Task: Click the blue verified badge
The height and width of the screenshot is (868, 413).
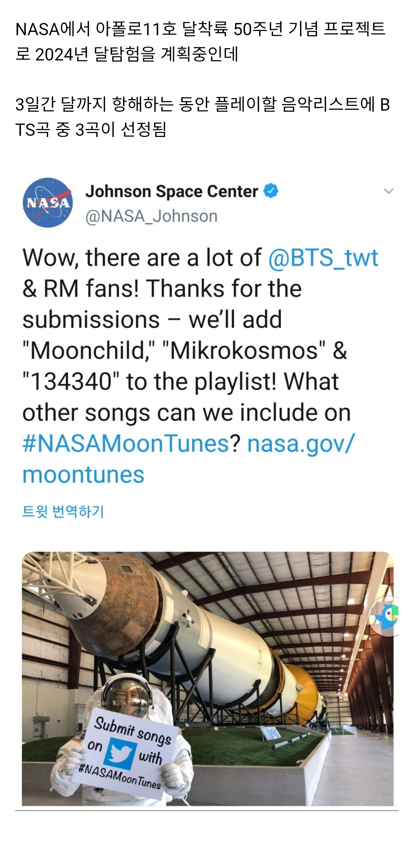Action: pos(271,191)
